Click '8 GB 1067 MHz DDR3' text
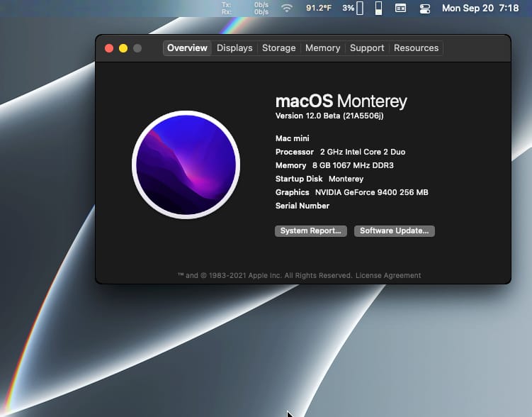532x417 pixels. 353,165
